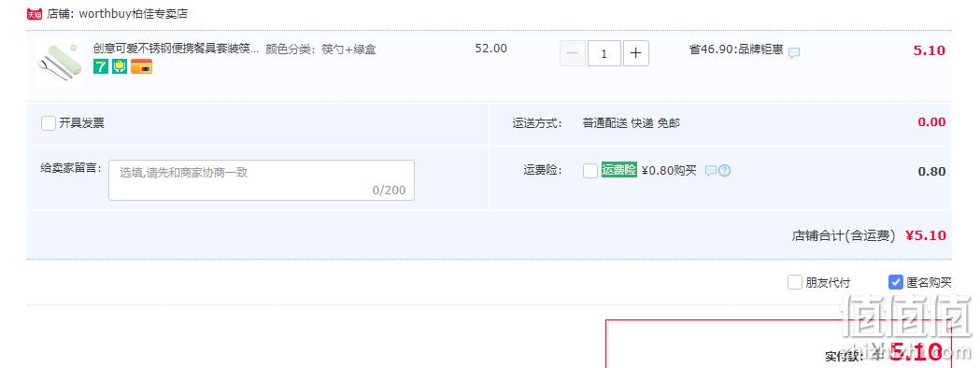
Task: Click the bubble icon beside 品牌钜惠
Action: tap(794, 53)
